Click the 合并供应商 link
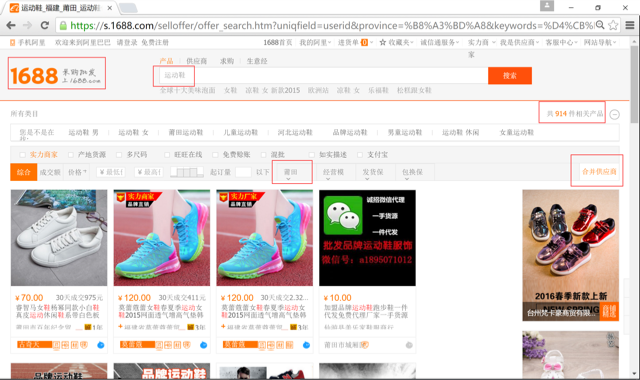 click(x=599, y=171)
